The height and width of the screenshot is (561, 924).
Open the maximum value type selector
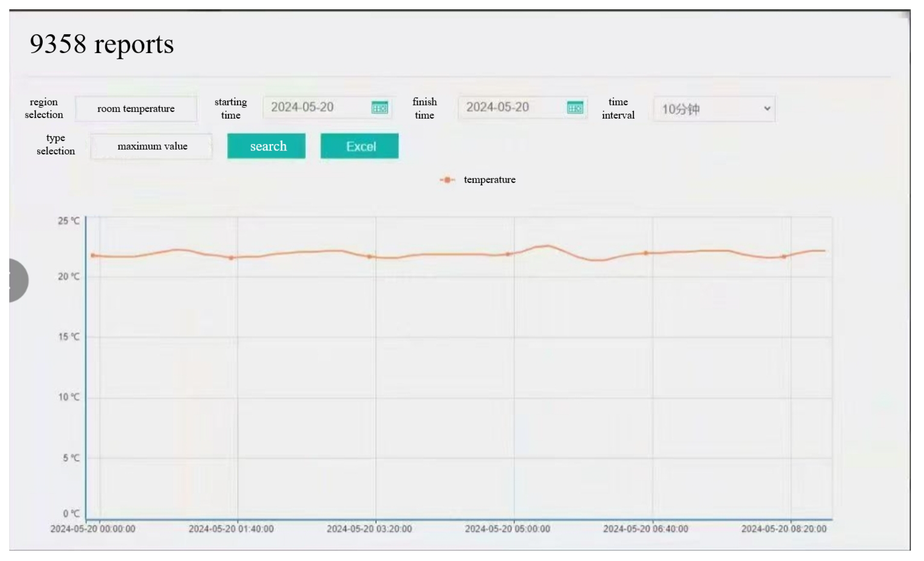[x=151, y=146]
